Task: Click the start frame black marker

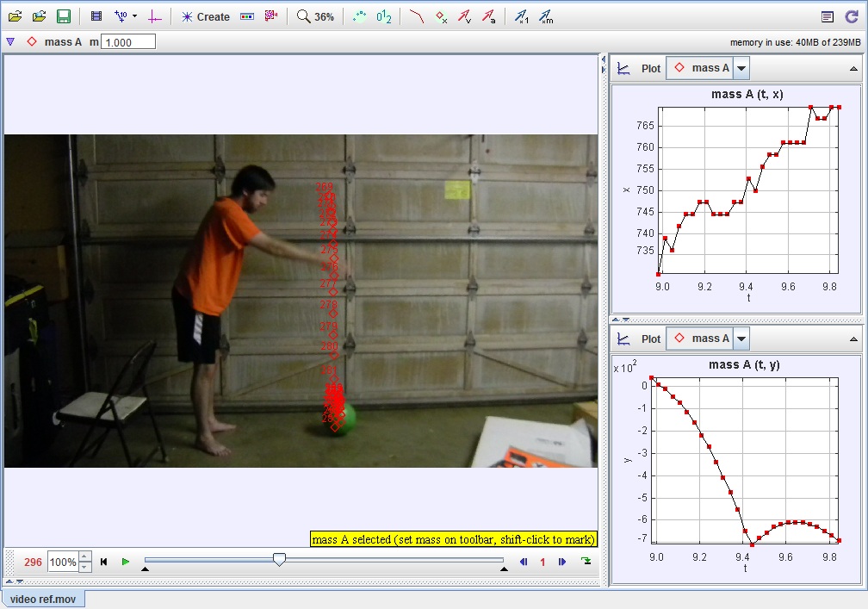Action: point(145,569)
